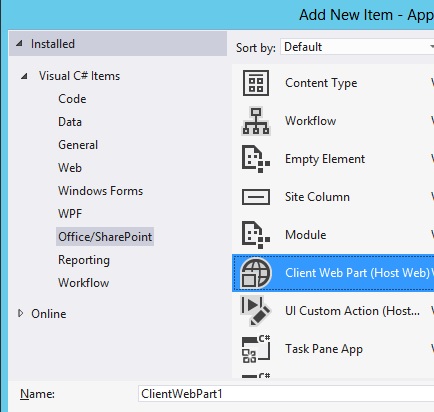Open the Sort by Default dropdown
The width and height of the screenshot is (434, 412).
pos(357,47)
